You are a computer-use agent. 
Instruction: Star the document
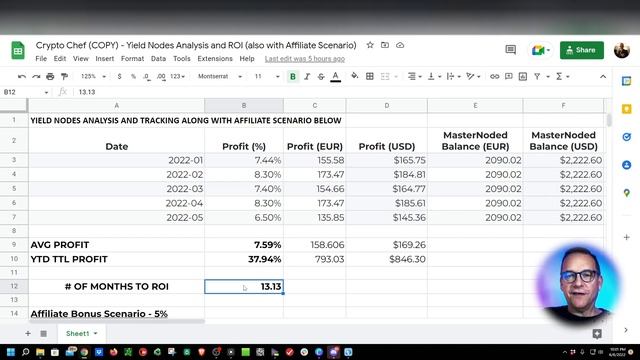(370, 45)
